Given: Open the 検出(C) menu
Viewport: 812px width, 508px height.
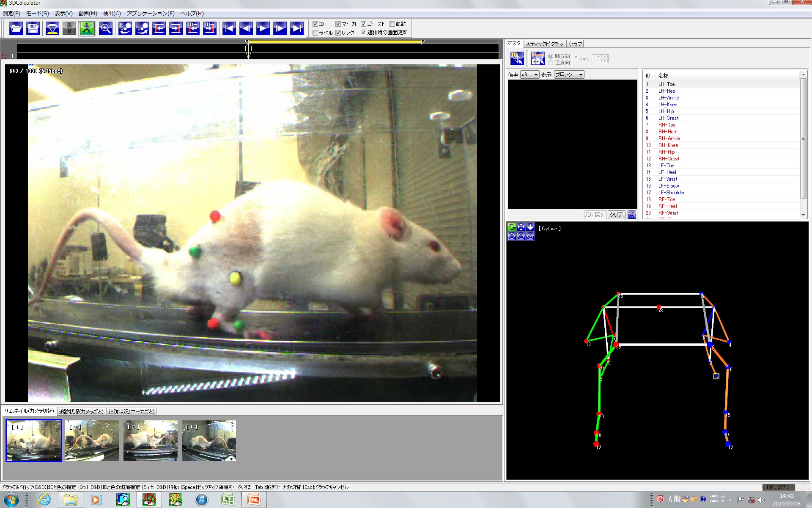Looking at the screenshot, I should tap(112, 14).
